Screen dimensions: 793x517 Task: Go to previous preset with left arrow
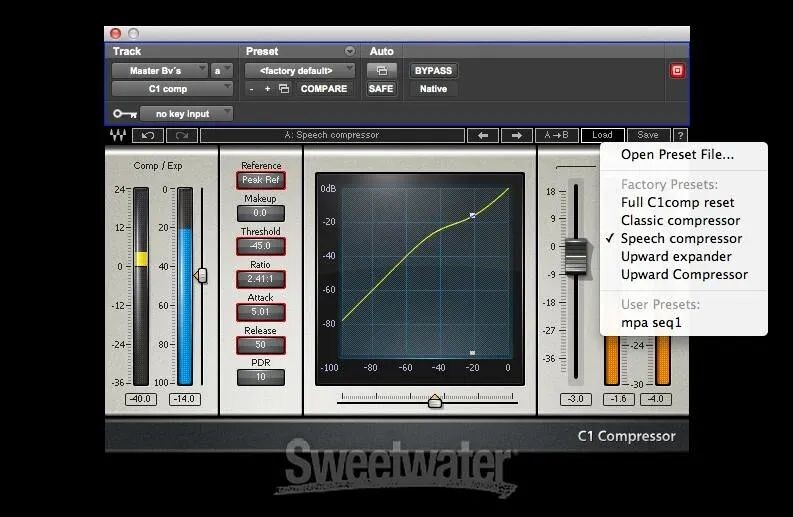point(483,135)
